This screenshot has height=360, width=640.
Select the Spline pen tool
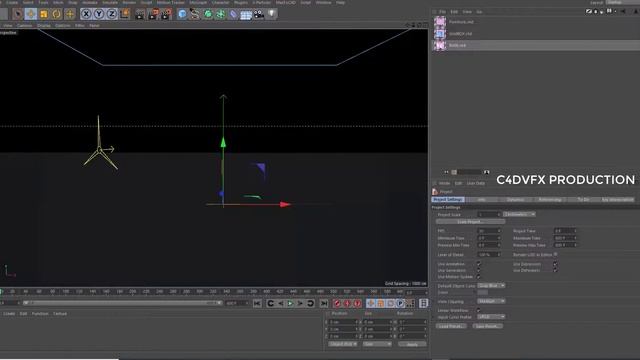pyautogui.click(x=195, y=14)
